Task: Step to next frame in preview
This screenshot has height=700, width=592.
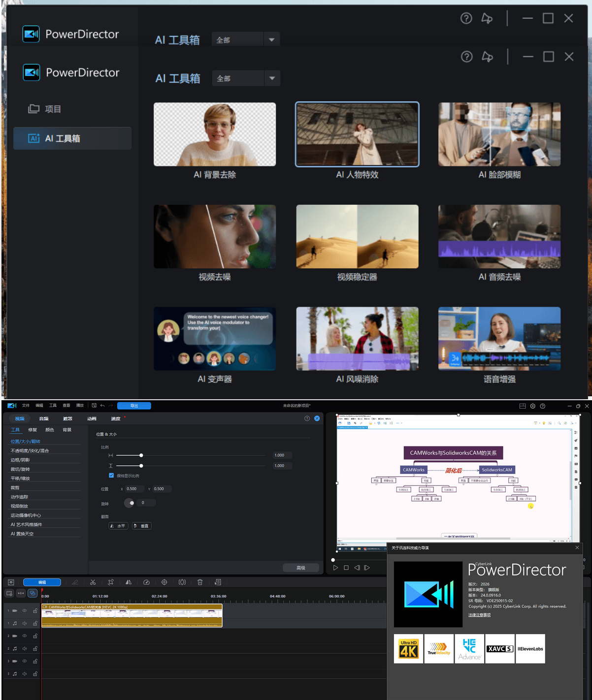Action: tap(367, 568)
